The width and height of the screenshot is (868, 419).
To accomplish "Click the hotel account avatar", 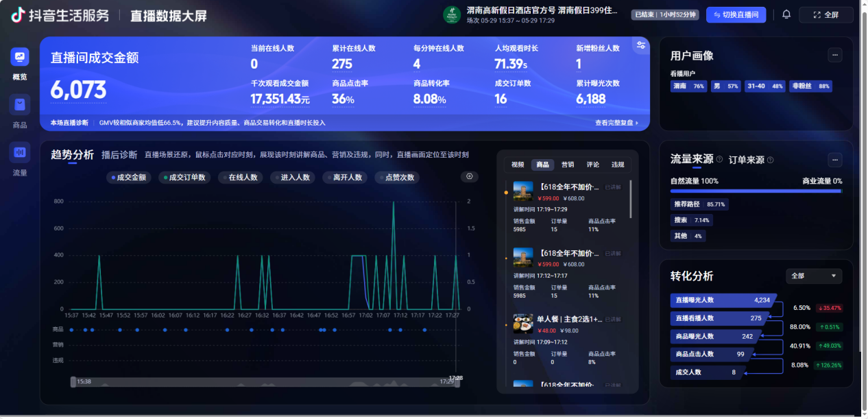I will [451, 14].
